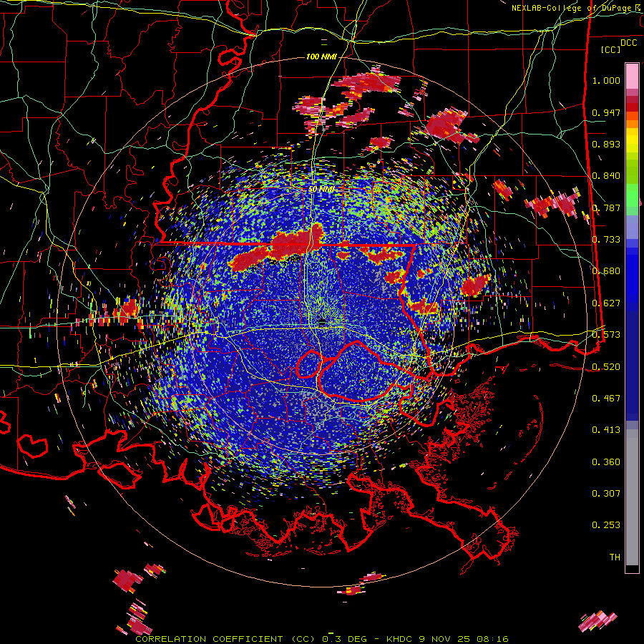Select the 0.413 legend value
Image resolution: width=644 pixels, height=644 pixels.
coord(606,430)
